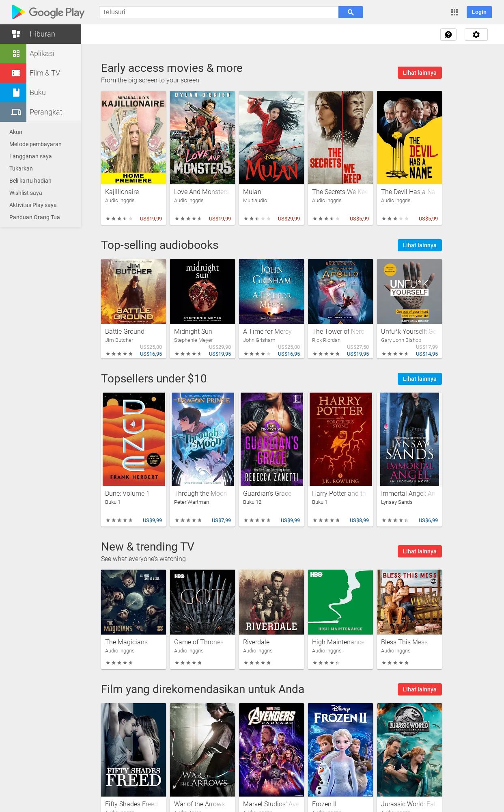Open the Avengers Endgame poster

271,750
